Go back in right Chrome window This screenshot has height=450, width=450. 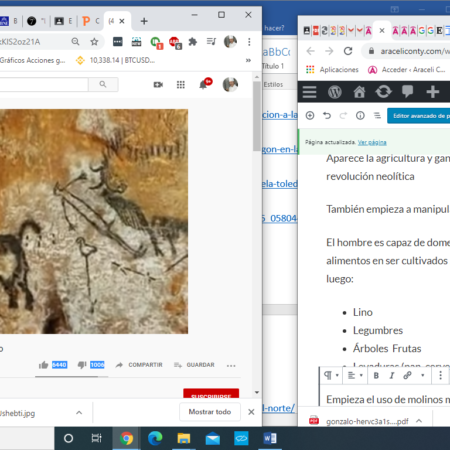tap(311, 51)
